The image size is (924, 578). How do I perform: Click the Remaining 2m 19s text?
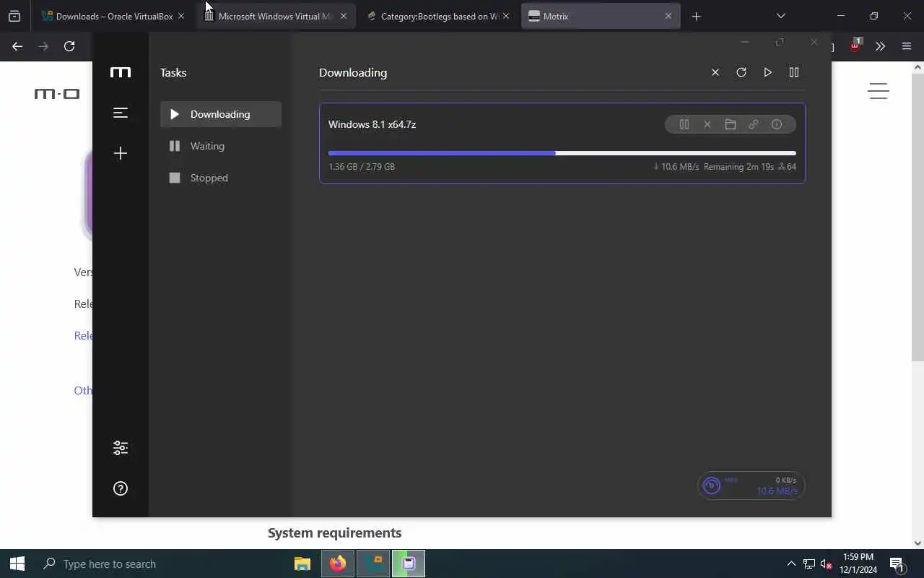click(738, 166)
